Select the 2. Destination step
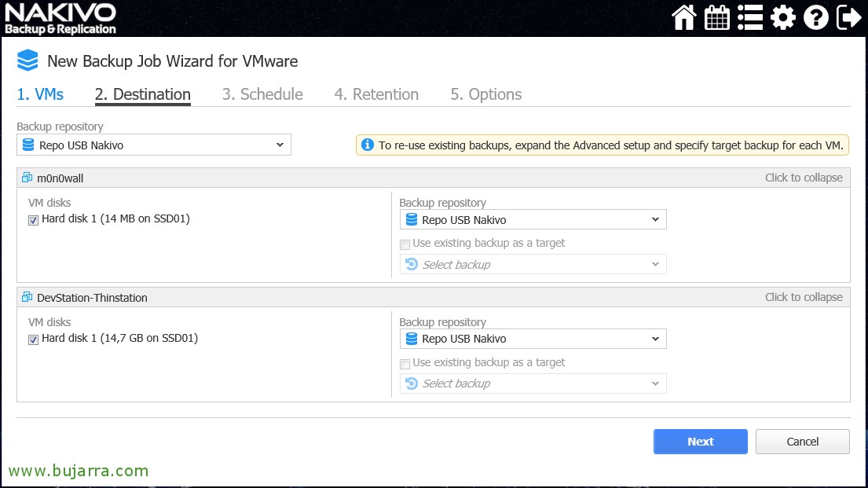The width and height of the screenshot is (868, 488). [x=143, y=94]
